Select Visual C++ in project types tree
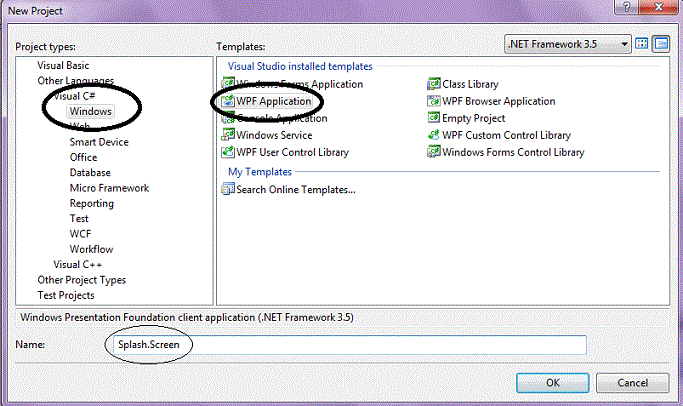The image size is (683, 406). pyautogui.click(x=78, y=264)
